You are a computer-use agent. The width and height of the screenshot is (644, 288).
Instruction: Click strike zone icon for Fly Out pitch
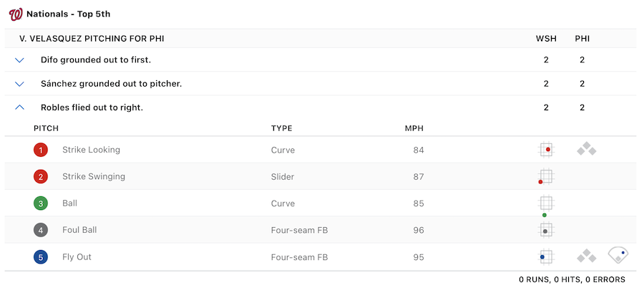[x=547, y=256]
